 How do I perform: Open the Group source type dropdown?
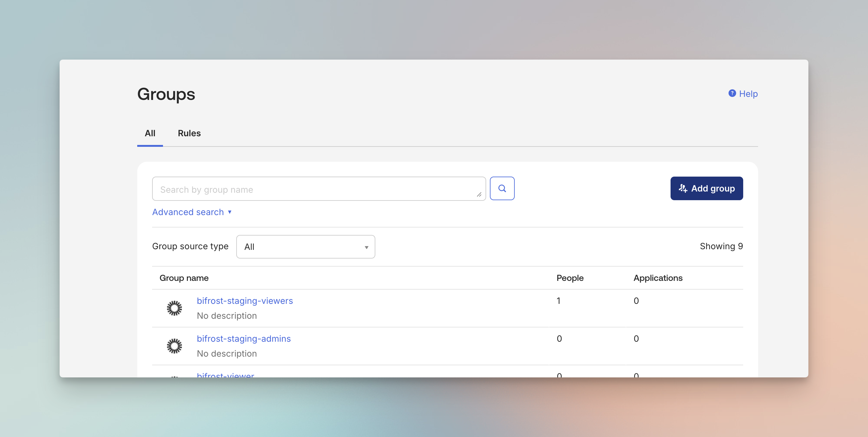point(305,247)
